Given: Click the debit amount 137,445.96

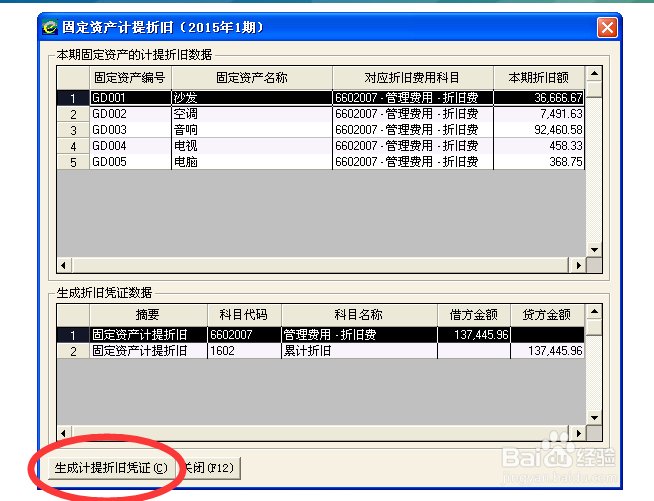Looking at the screenshot, I should (x=474, y=335).
